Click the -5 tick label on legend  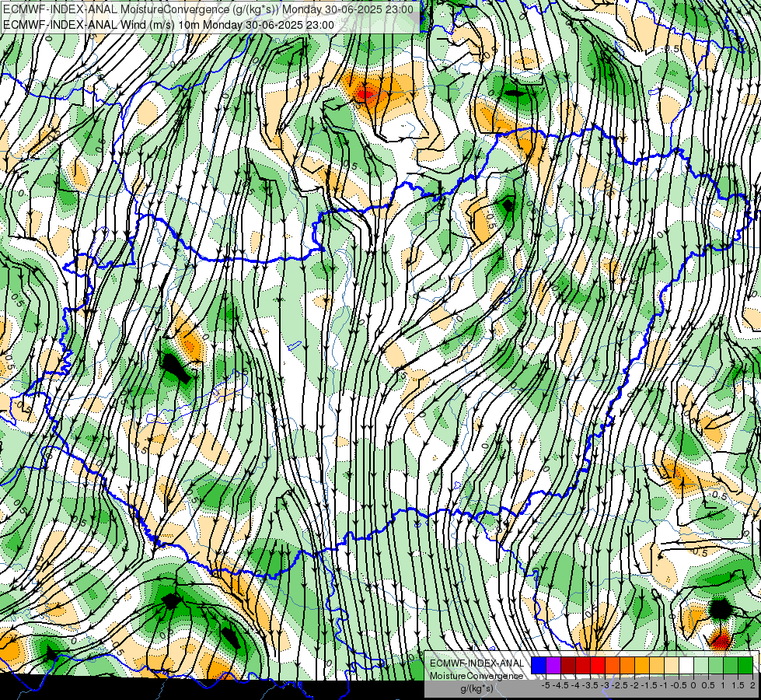pos(546,685)
